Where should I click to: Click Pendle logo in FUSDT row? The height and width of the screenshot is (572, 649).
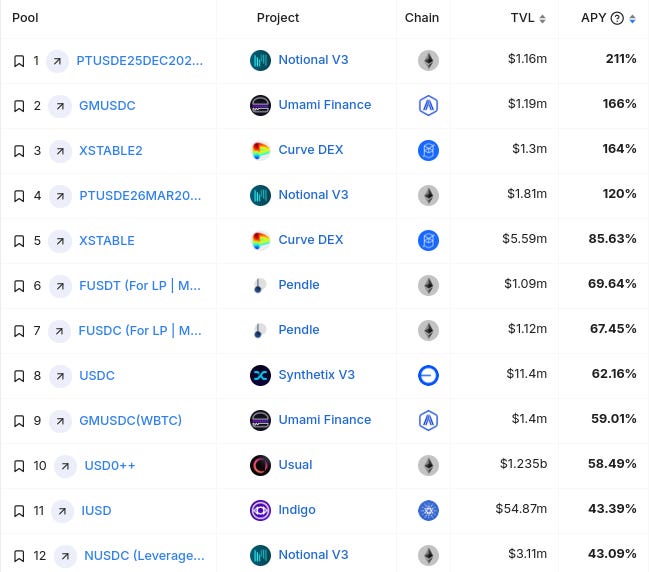[260, 286]
